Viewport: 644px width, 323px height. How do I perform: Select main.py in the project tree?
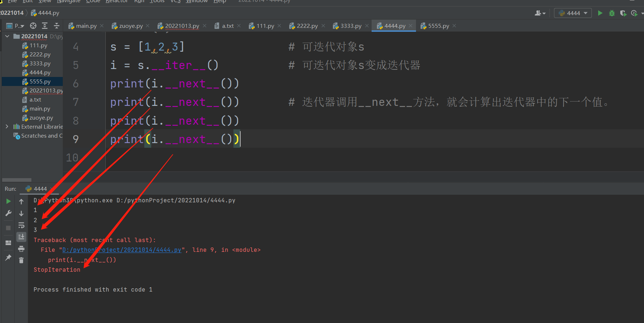click(40, 109)
